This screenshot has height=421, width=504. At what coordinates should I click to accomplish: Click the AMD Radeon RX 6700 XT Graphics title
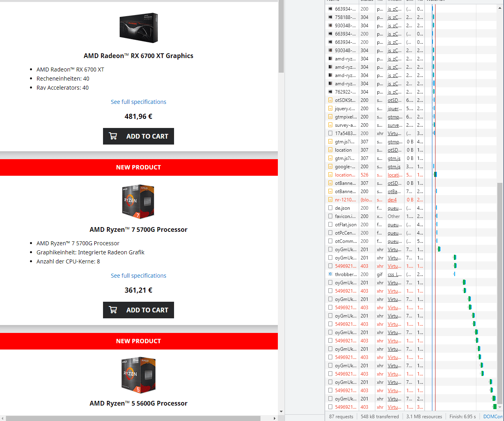(139, 56)
